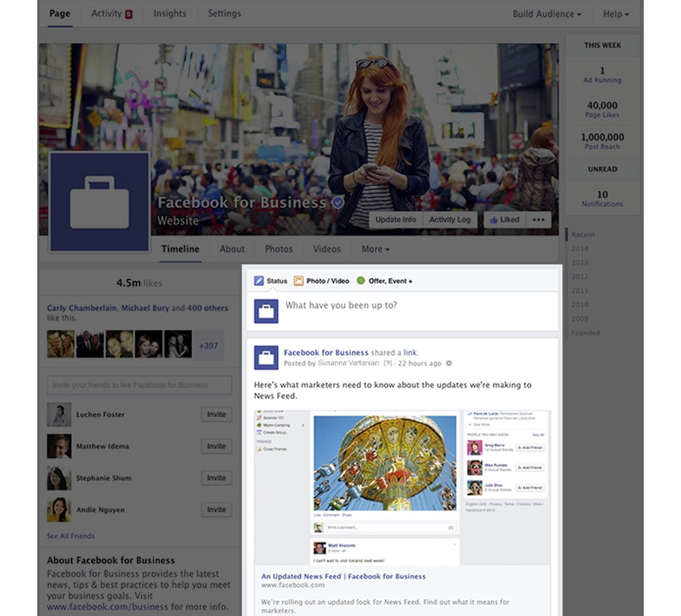
Task: Open Matthew Idema's profile photo
Action: pyautogui.click(x=59, y=446)
